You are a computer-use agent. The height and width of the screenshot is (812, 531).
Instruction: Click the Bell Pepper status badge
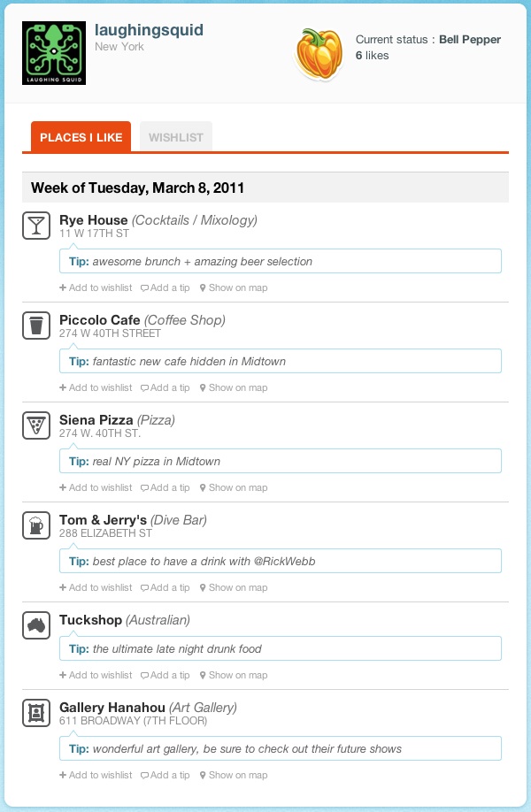tap(320, 53)
